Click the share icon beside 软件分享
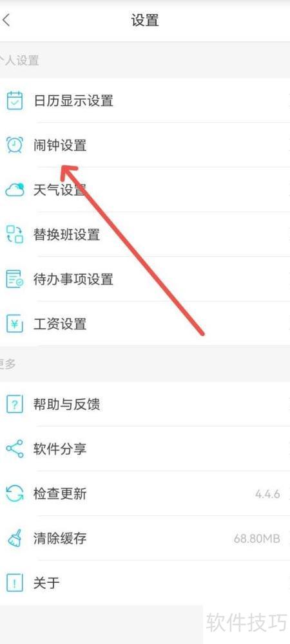The width and height of the screenshot is (290, 644). 15,449
